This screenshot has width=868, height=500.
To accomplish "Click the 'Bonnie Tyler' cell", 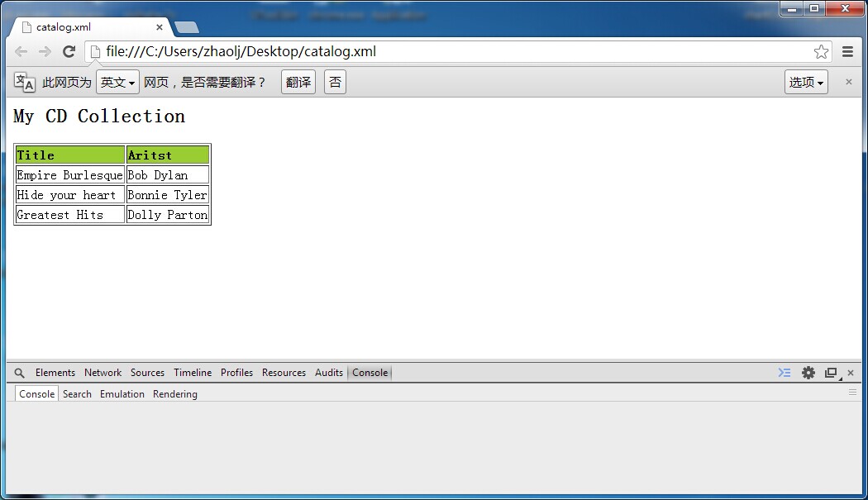I will tap(168, 195).
